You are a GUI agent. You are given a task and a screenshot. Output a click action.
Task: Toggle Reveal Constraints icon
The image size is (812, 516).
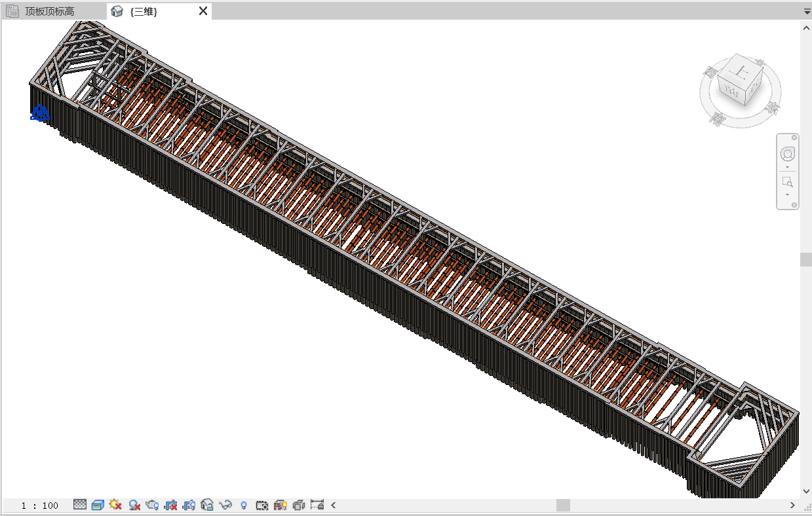pos(317,505)
